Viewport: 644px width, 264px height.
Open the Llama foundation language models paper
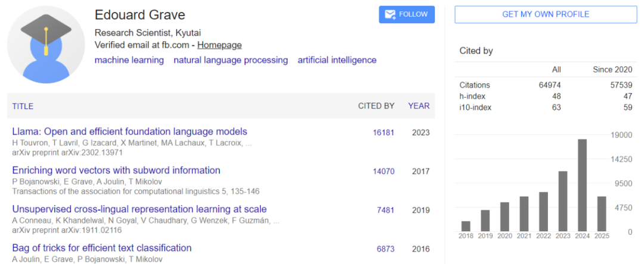tap(129, 132)
